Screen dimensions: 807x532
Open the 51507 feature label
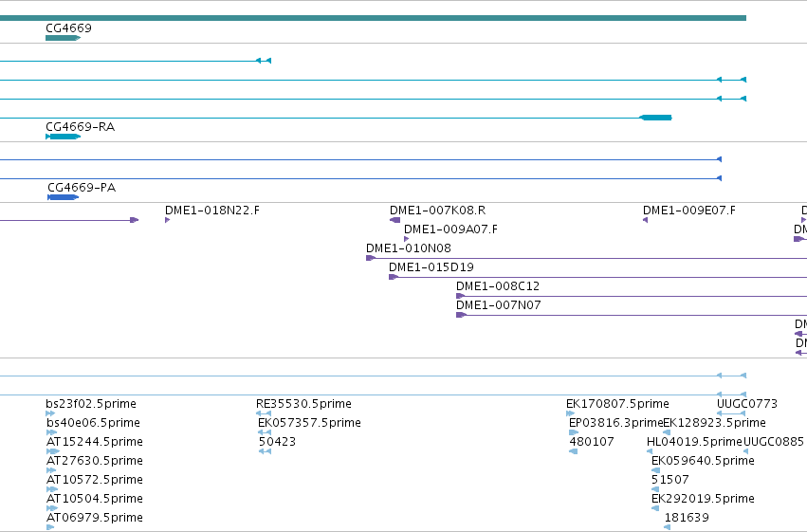[x=670, y=480]
